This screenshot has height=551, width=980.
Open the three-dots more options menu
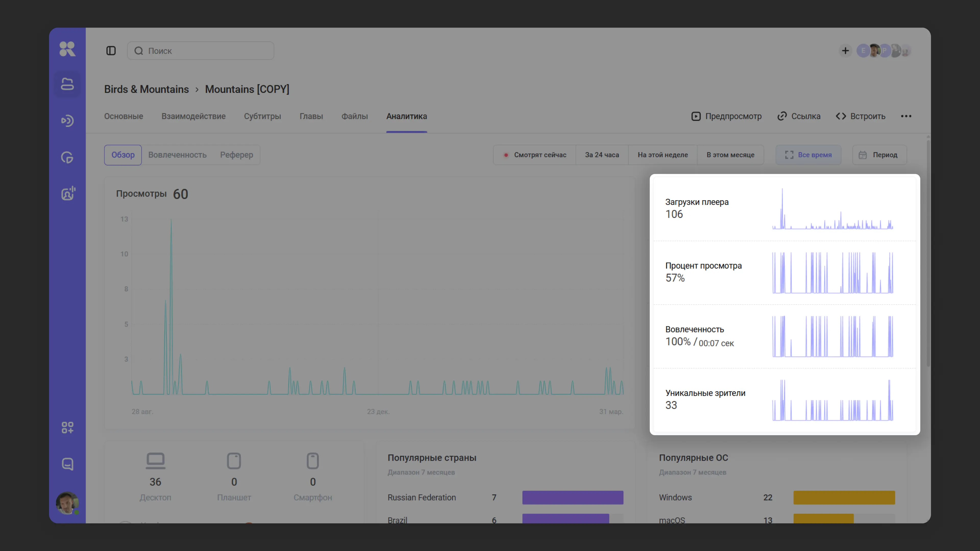[x=906, y=116]
